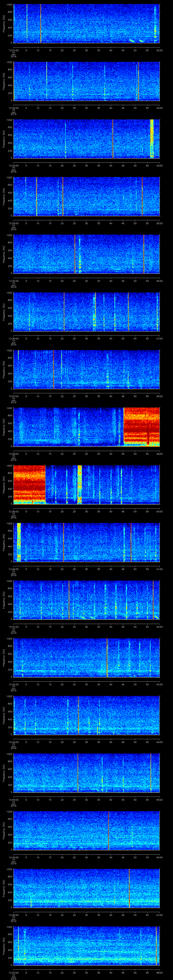The image size is (173, 980).
Task: Click the '13:40:00' time label
Action: 13,569
